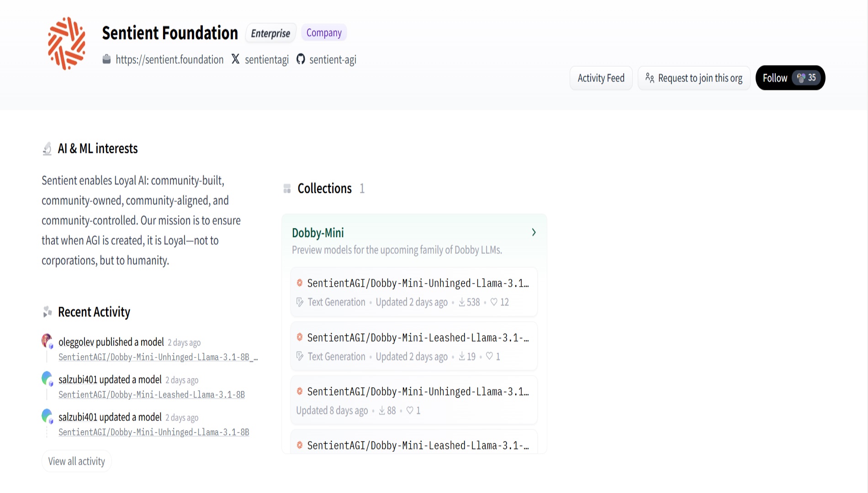The width and height of the screenshot is (868, 493).
Task: Click the Recent Activity header icon
Action: pyautogui.click(x=47, y=312)
